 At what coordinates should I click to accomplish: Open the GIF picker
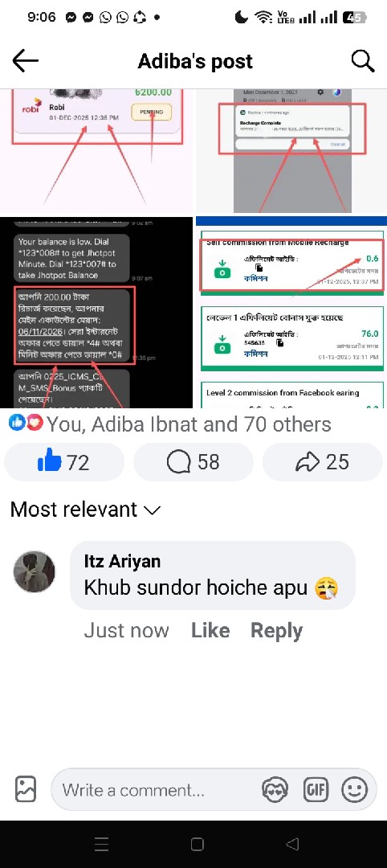(x=316, y=789)
